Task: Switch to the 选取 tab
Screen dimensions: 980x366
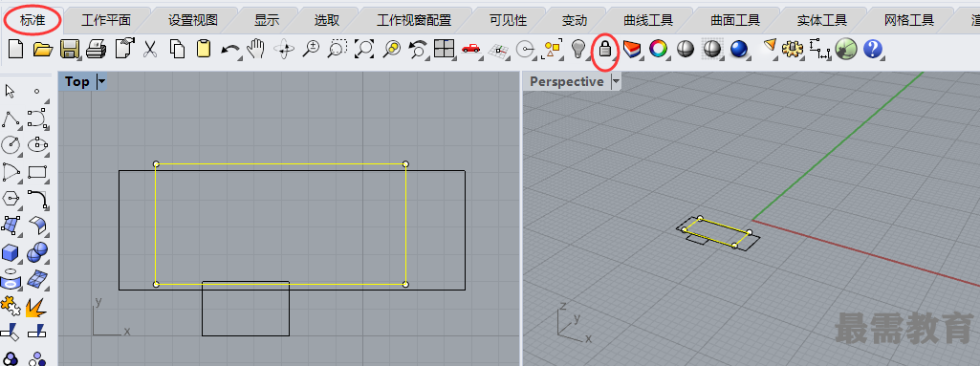Action: click(327, 21)
